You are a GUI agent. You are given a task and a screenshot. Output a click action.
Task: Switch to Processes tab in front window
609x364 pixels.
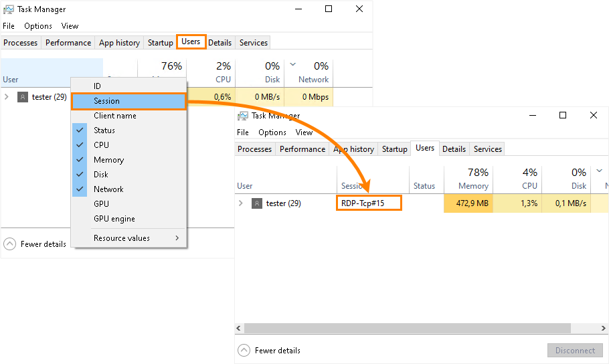point(255,149)
